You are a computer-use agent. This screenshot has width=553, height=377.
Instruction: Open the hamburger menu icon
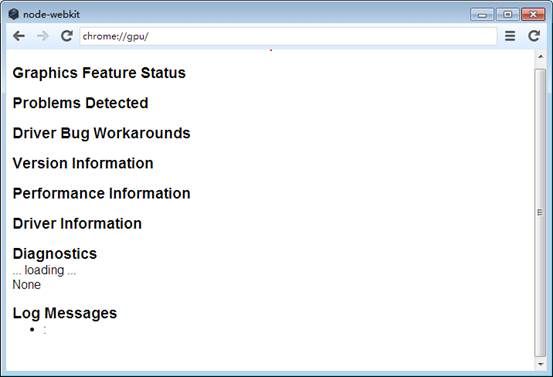point(510,36)
